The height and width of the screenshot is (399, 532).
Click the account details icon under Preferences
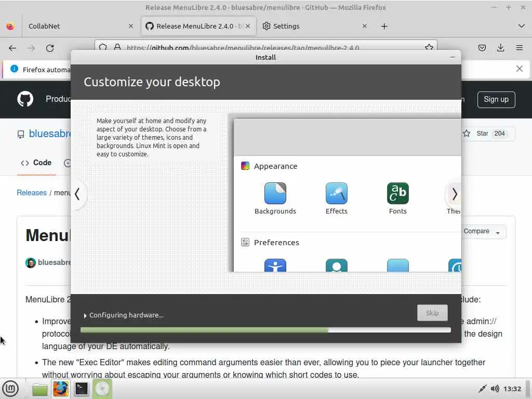click(336, 265)
